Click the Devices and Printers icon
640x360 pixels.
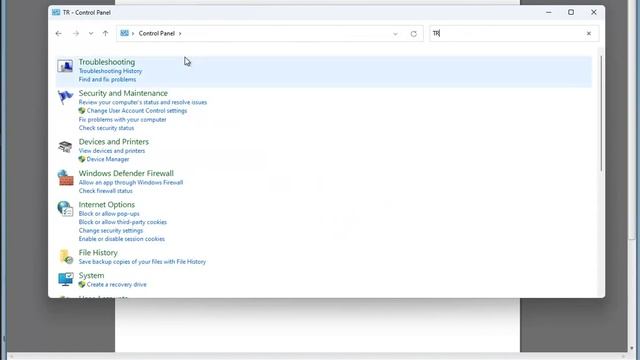65,146
